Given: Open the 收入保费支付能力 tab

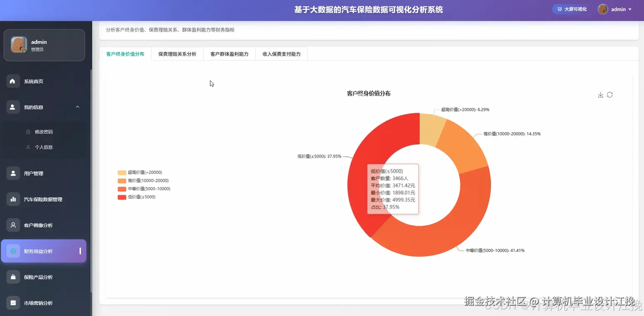Looking at the screenshot, I should [x=281, y=54].
